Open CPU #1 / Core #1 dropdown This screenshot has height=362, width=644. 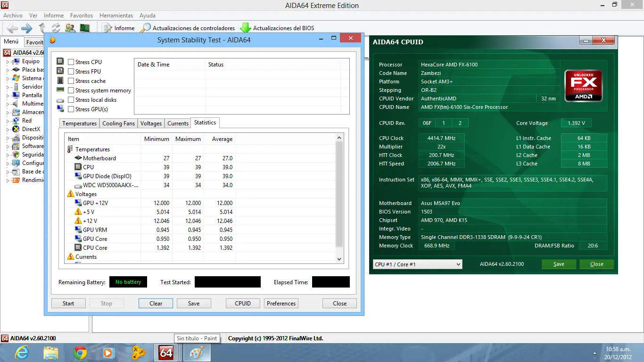pyautogui.click(x=417, y=264)
